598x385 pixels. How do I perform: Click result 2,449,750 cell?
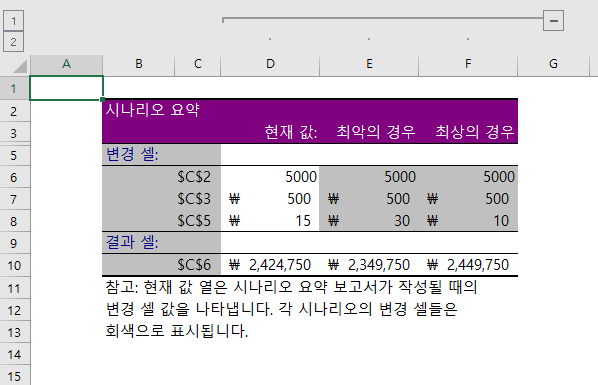pyautogui.click(x=468, y=265)
